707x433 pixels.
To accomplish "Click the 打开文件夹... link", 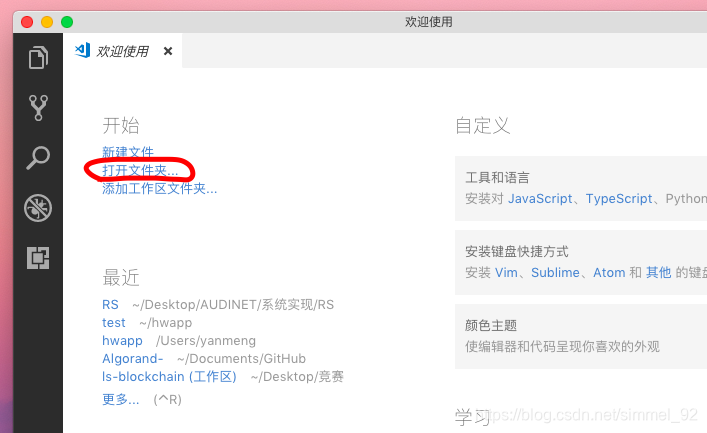I will [140, 170].
